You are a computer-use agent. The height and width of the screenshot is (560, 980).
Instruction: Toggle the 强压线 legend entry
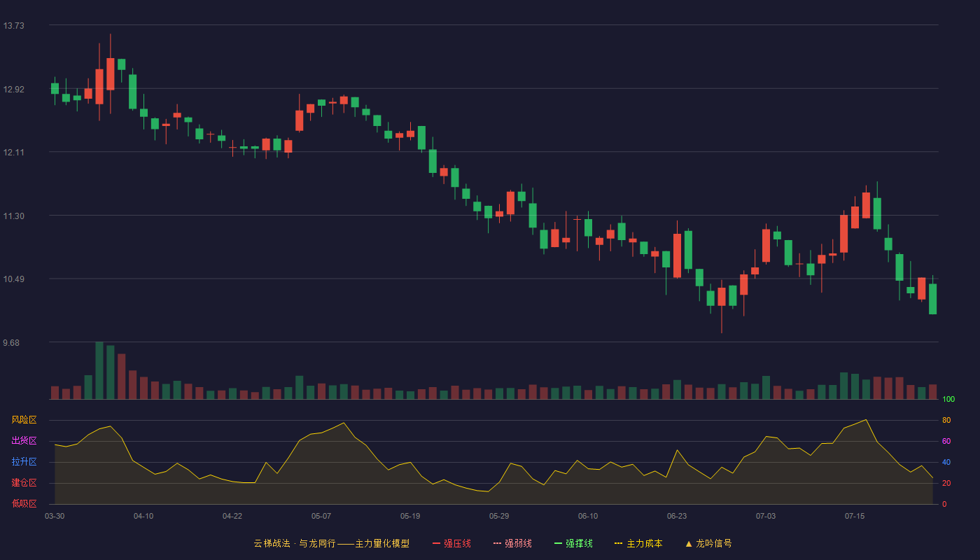451,543
